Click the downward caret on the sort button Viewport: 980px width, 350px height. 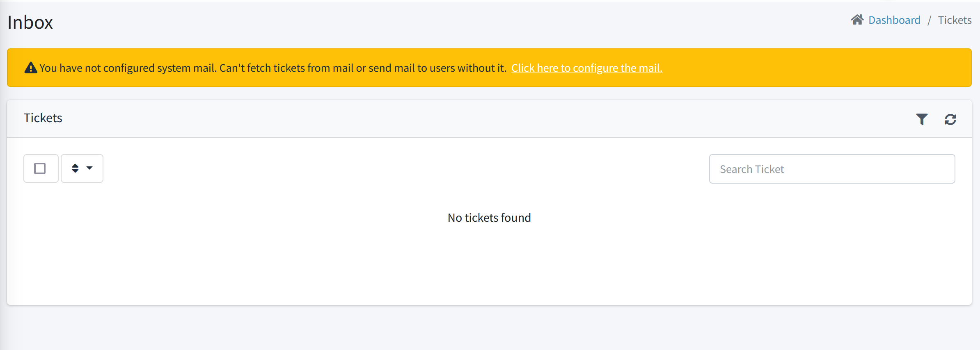point(90,168)
